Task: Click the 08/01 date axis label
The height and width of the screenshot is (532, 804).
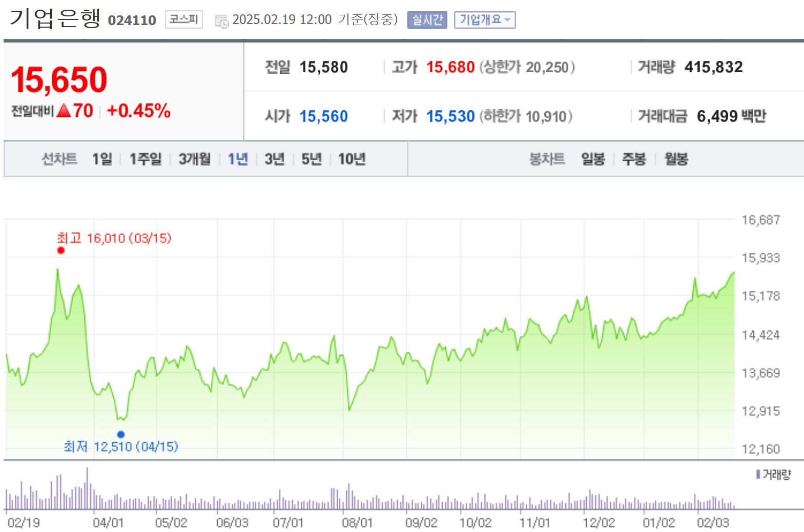Action: pyautogui.click(x=357, y=523)
